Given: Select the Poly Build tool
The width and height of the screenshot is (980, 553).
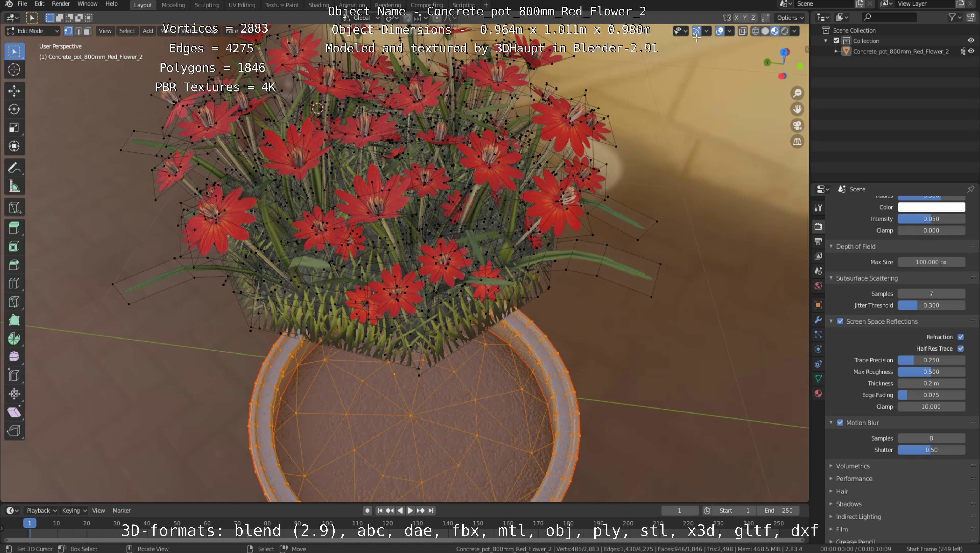Looking at the screenshot, I should pos(14,320).
